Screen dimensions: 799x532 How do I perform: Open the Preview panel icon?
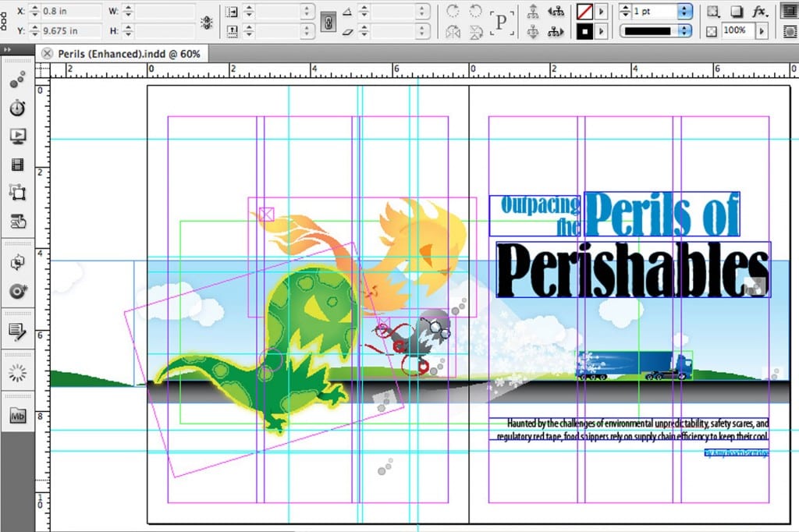[x=17, y=136]
